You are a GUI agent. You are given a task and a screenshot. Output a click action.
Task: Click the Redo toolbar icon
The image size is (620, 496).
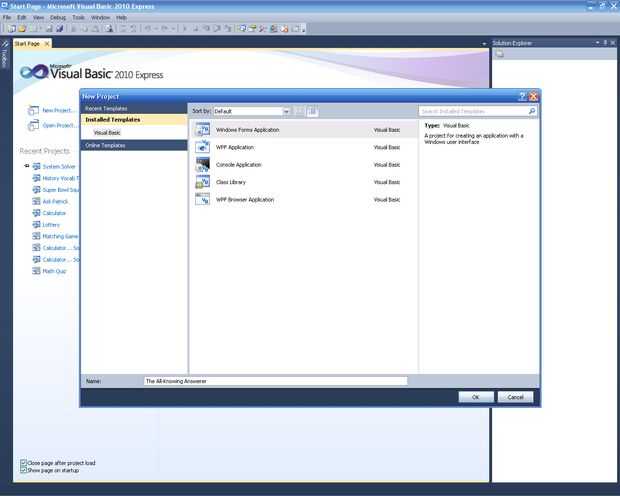click(164, 28)
